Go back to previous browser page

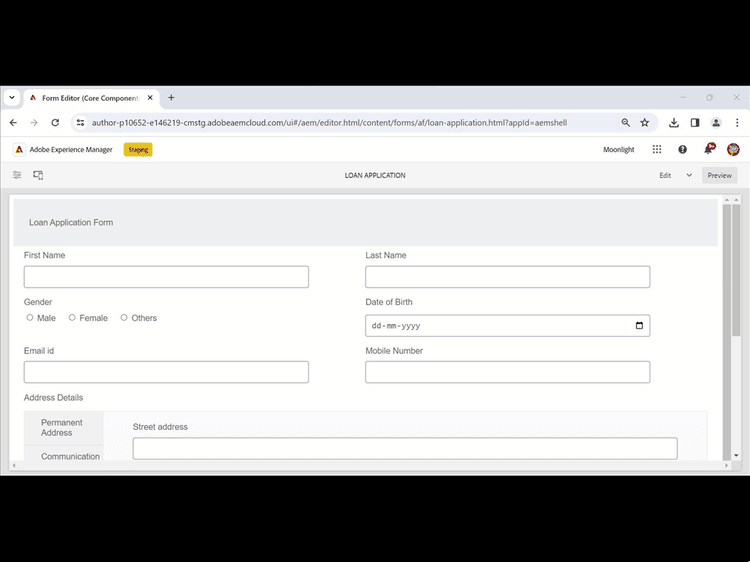[x=13, y=123]
